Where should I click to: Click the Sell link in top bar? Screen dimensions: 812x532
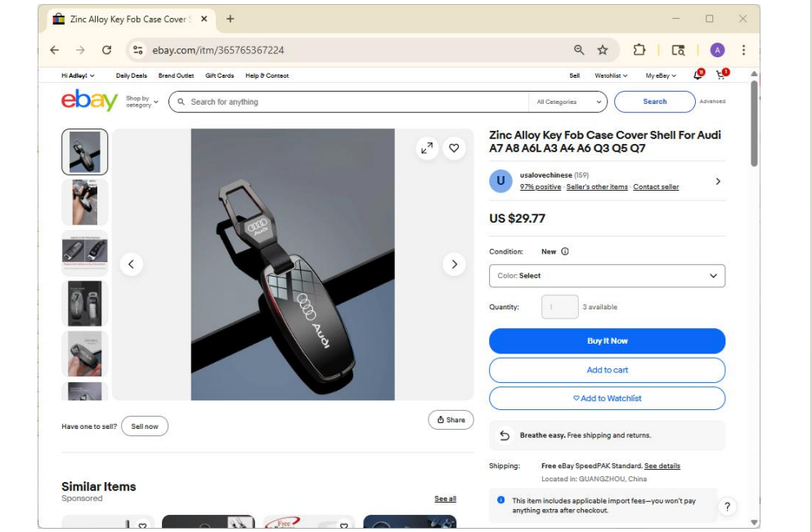pyautogui.click(x=574, y=75)
